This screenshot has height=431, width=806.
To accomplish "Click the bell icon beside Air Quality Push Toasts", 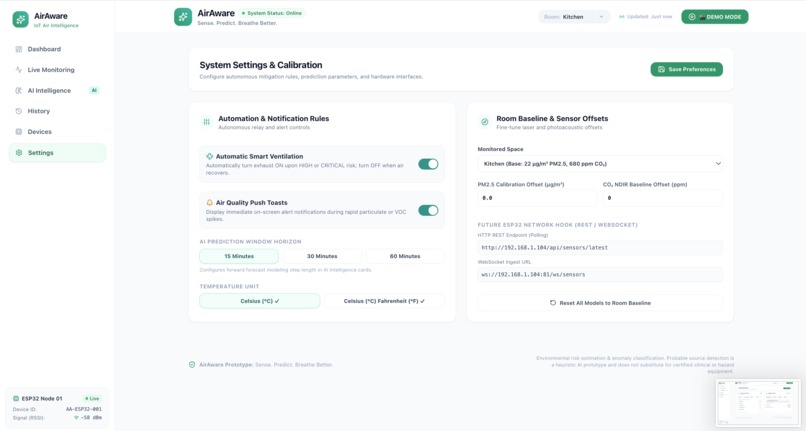I will coord(209,203).
